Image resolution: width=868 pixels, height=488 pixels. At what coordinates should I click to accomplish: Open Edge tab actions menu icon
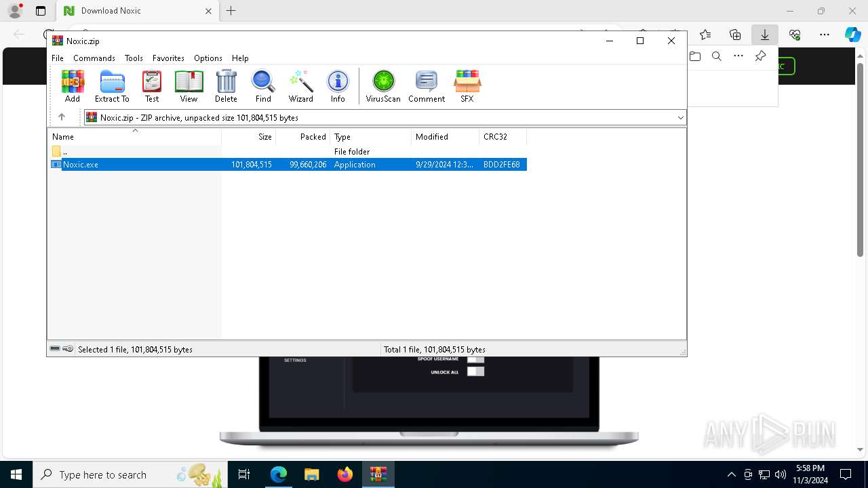pos(41,11)
